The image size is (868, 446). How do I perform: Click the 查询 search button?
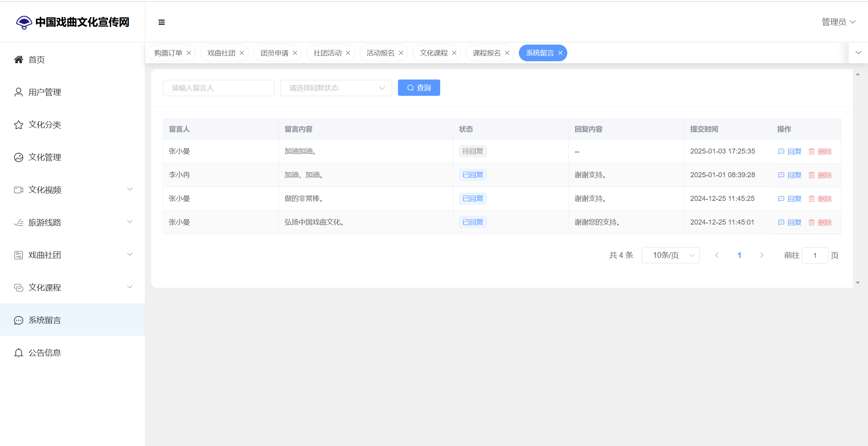click(419, 88)
